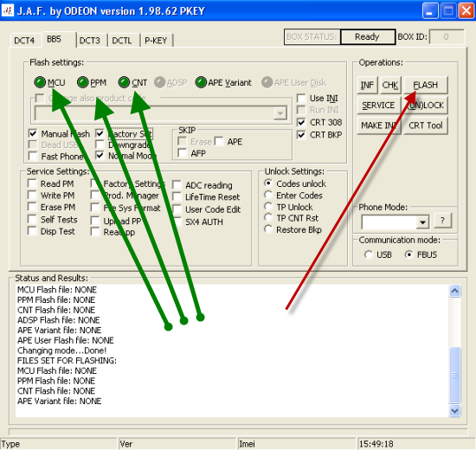Switch to the DCT4 tab
Image resolution: width=476 pixels, height=450 pixels.
click(24, 41)
